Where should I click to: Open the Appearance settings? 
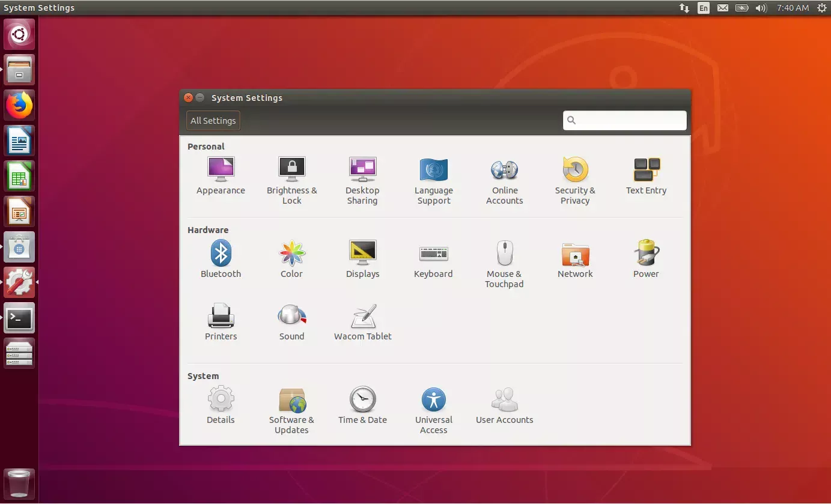point(221,174)
